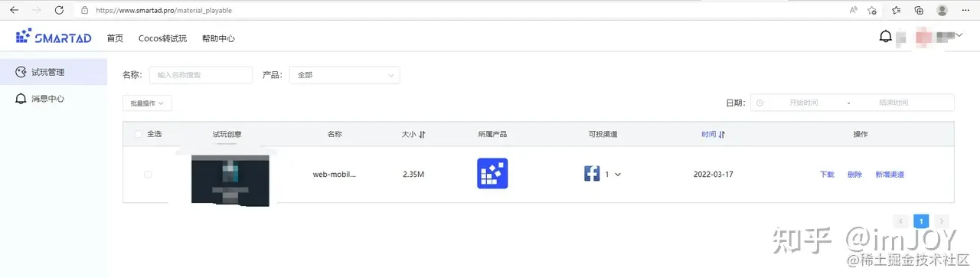
Task: Expand the user account dropdown chevron
Action: point(959,34)
